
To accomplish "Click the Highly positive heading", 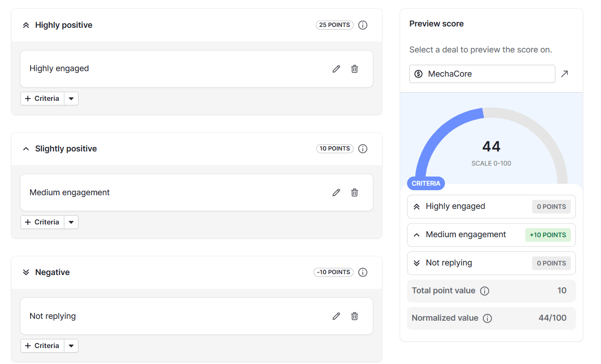I will pos(64,25).
